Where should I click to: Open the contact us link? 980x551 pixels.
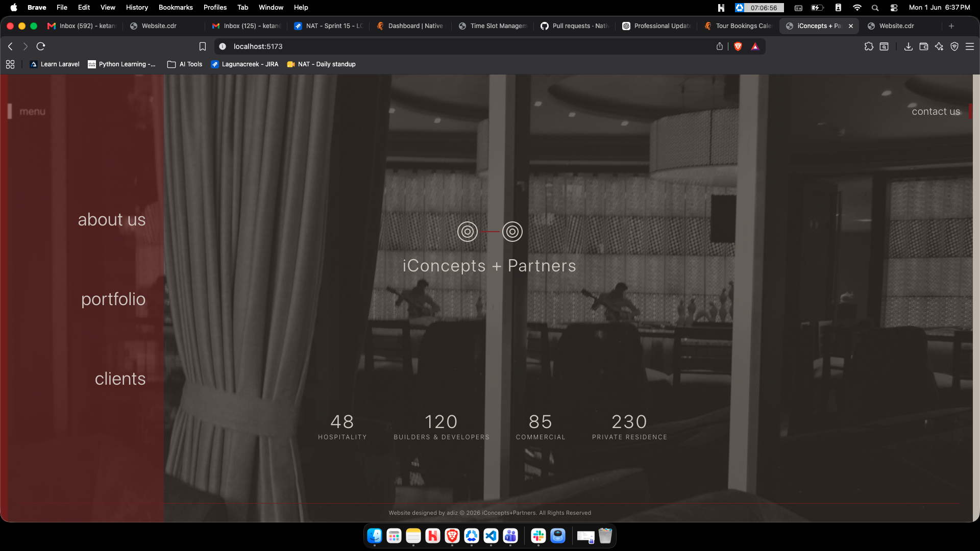click(x=936, y=111)
